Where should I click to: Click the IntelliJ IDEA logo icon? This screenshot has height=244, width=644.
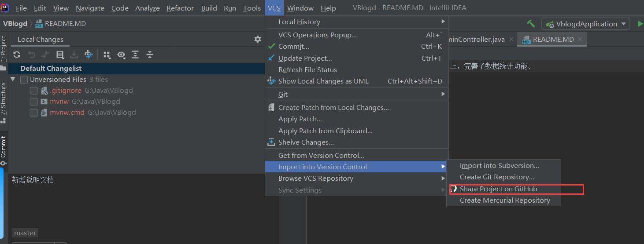[5, 7]
